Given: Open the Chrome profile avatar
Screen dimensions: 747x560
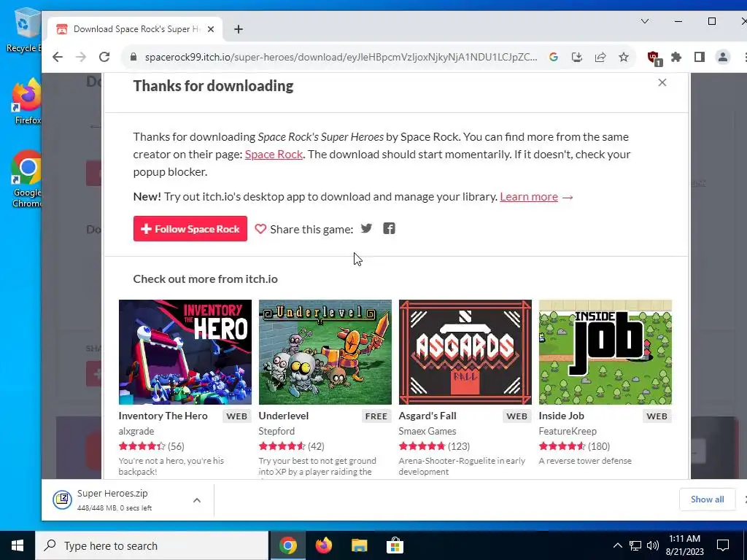Looking at the screenshot, I should [x=723, y=57].
